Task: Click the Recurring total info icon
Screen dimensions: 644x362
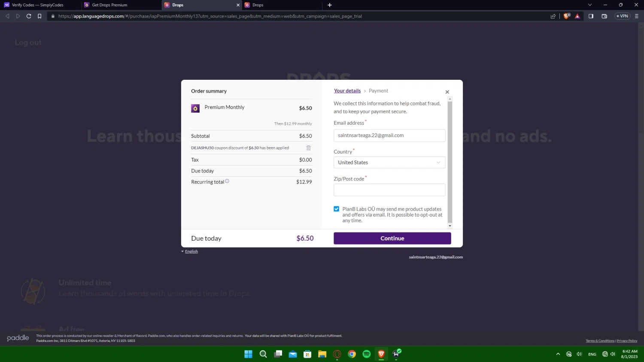Action: (x=227, y=181)
